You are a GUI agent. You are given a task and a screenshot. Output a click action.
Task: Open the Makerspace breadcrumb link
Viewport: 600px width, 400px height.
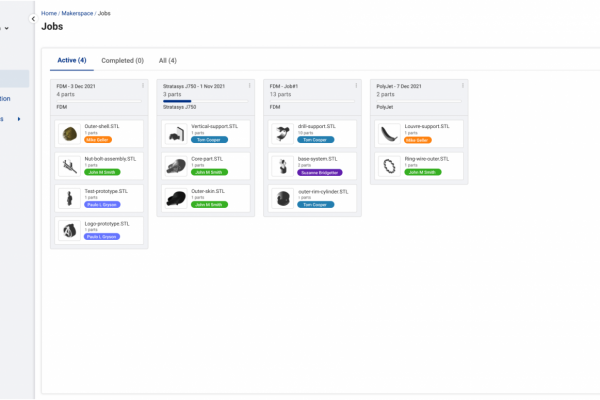[x=78, y=13]
